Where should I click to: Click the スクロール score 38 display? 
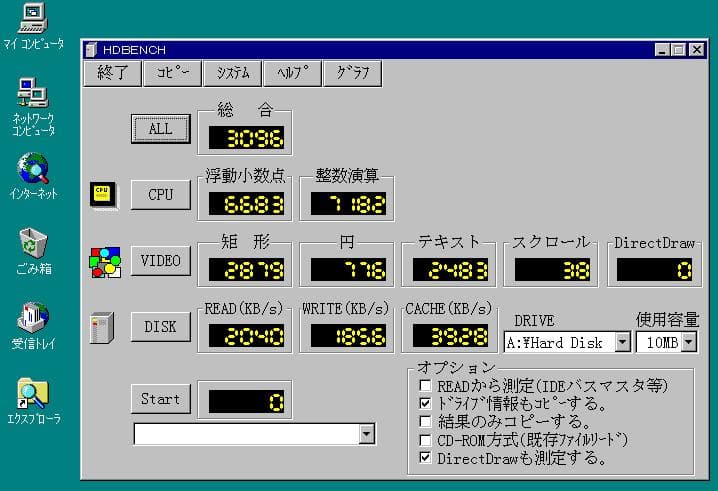click(x=553, y=270)
